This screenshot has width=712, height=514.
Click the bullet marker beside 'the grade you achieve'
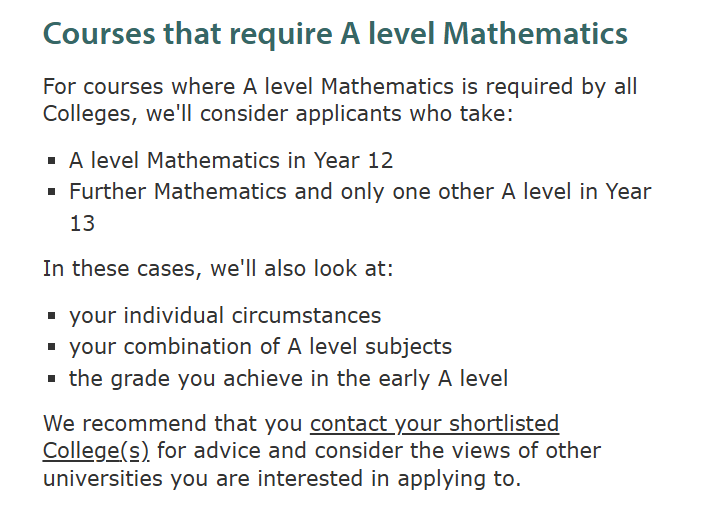click(52, 380)
